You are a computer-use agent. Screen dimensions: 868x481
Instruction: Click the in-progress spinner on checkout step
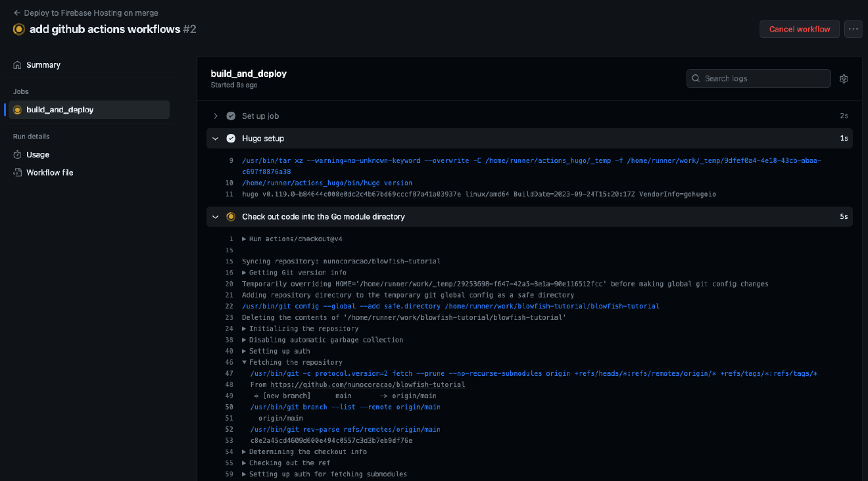(x=231, y=216)
